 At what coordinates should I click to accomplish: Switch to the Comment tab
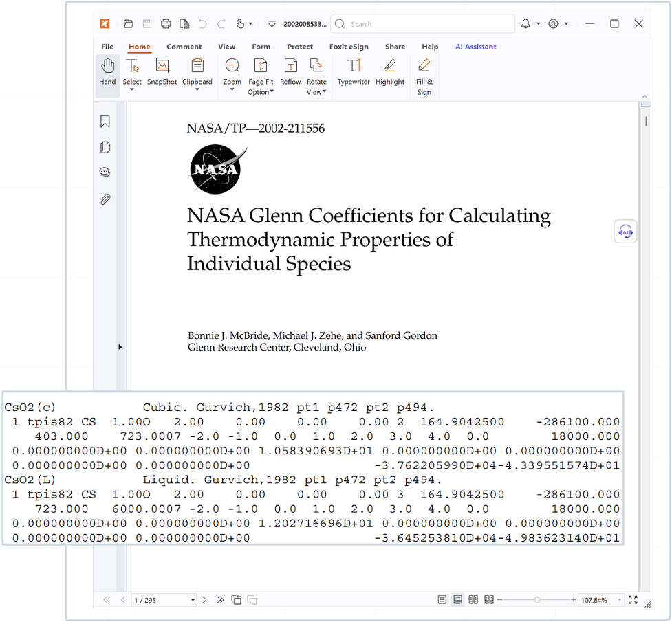tap(184, 47)
